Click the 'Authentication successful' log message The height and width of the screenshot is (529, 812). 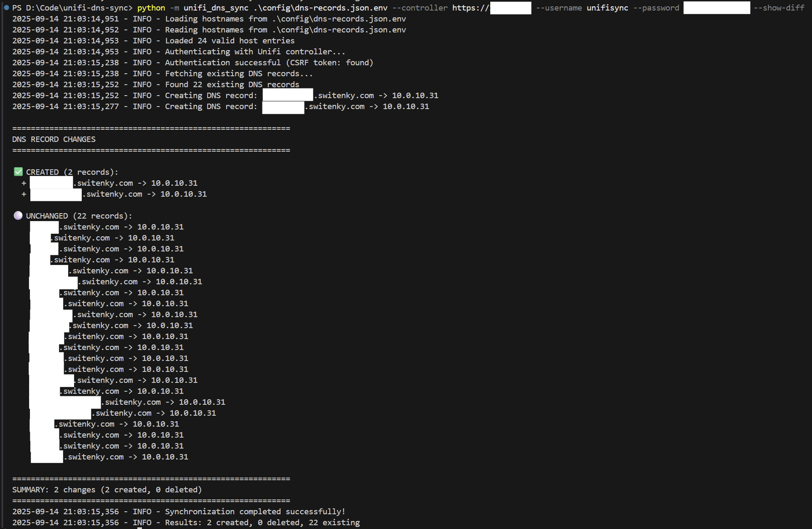269,63
